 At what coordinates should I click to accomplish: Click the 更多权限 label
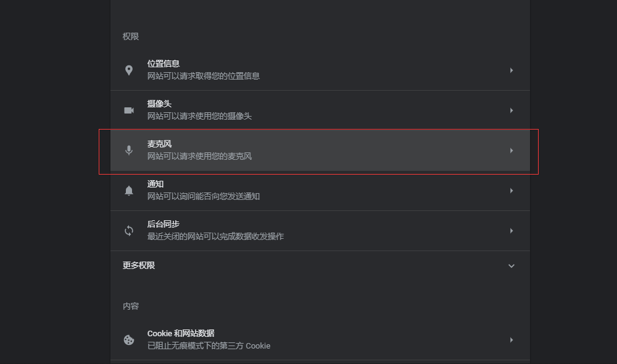(139, 265)
